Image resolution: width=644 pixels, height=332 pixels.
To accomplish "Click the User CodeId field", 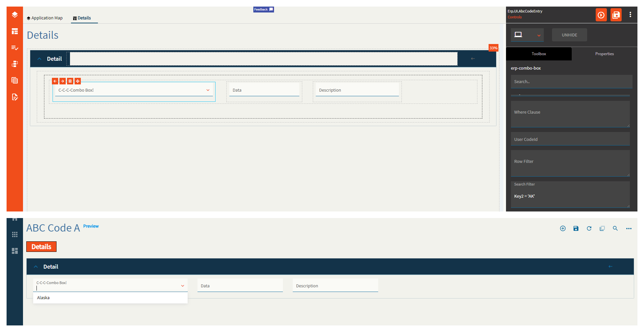I will click(x=570, y=139).
